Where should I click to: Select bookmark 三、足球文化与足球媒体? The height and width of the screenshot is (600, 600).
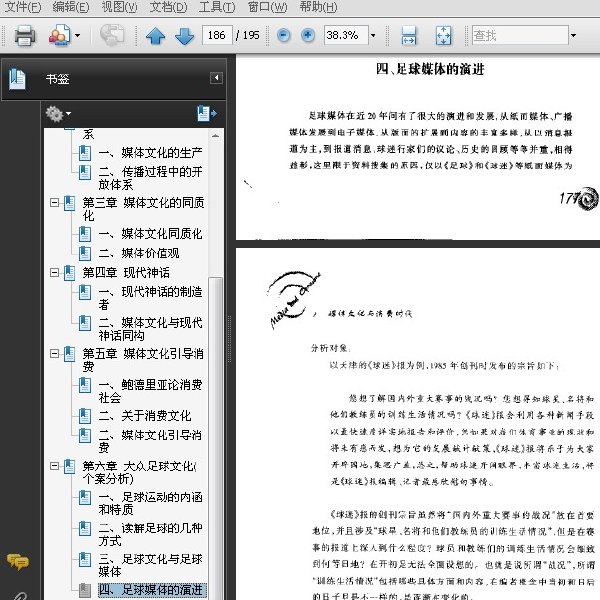pyautogui.click(x=150, y=566)
